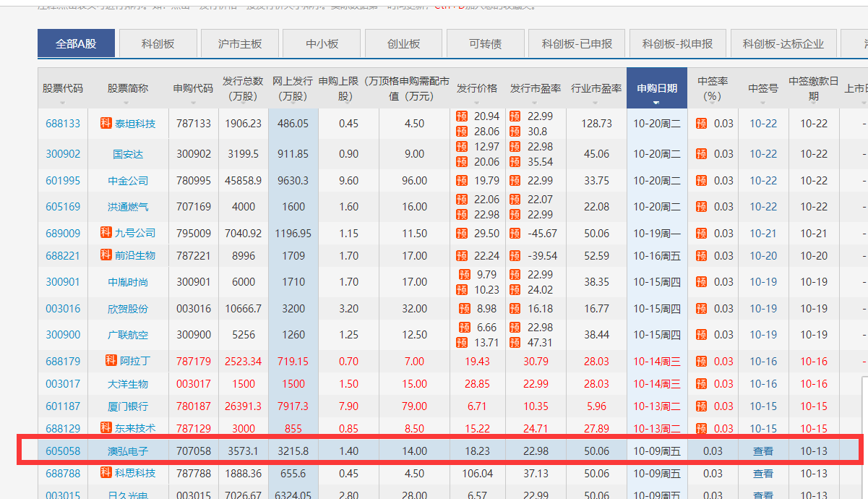Click the 发行价格 value 106.04
This screenshot has width=868, height=499.
477,474
